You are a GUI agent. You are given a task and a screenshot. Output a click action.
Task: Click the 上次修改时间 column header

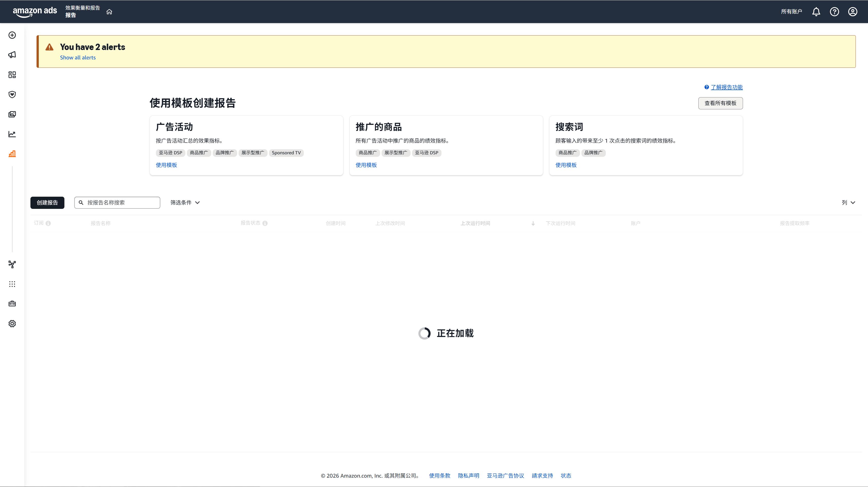pos(390,223)
